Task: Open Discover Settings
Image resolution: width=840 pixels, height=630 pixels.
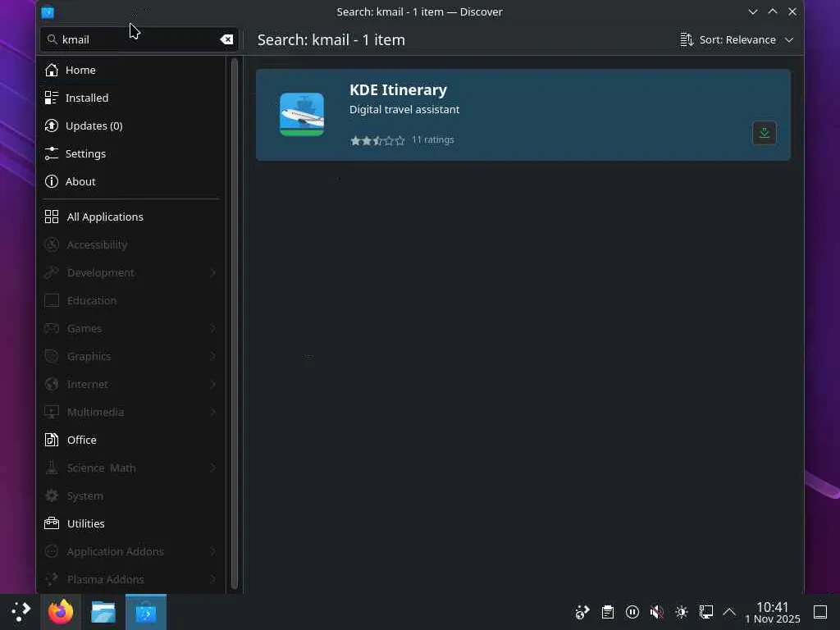Action: (130, 153)
